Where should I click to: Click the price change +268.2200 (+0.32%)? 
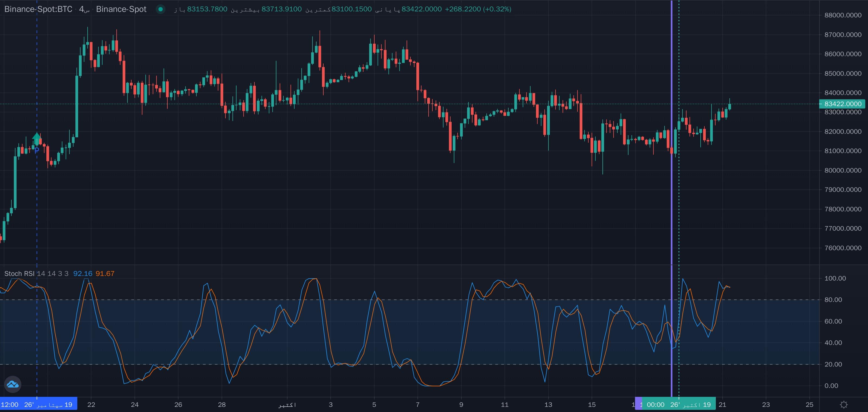tap(478, 9)
